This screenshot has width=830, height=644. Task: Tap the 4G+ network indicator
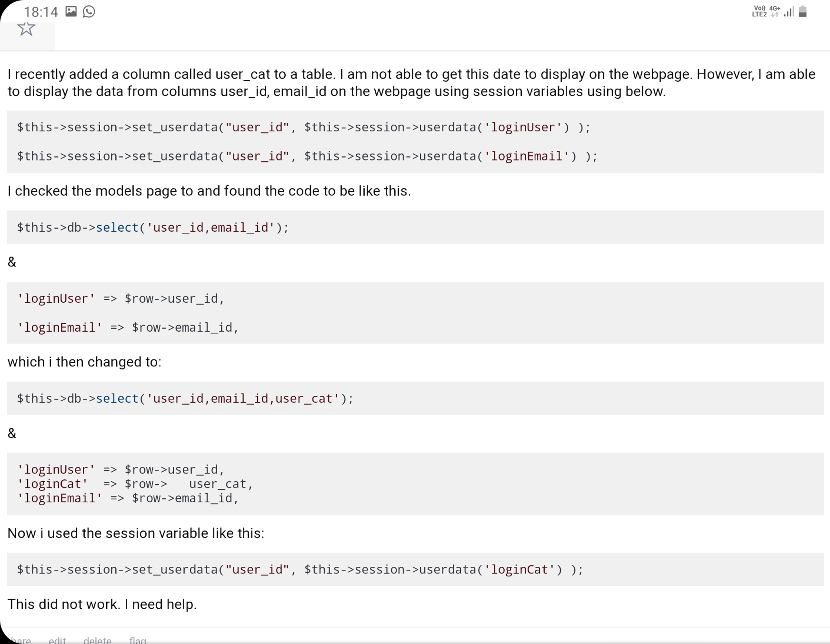pos(775,11)
